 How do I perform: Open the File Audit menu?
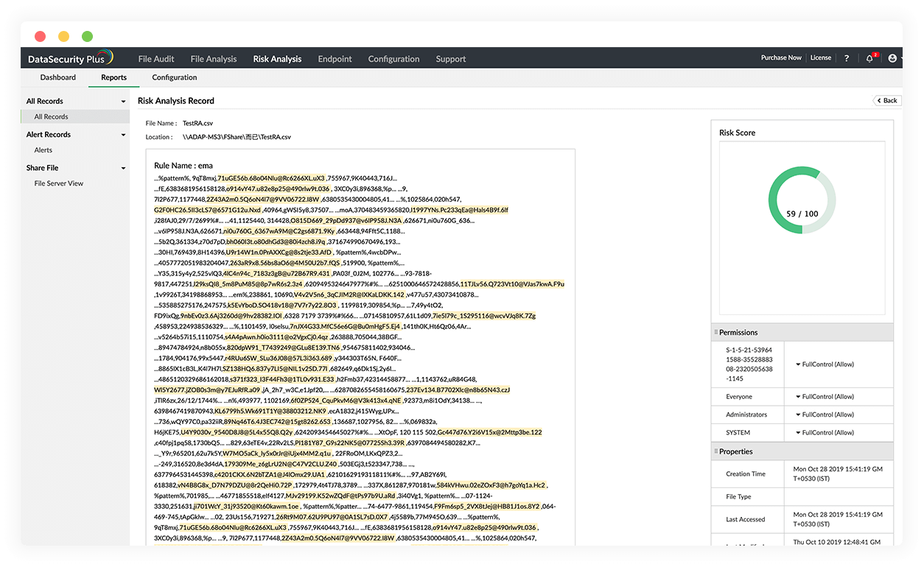point(156,59)
